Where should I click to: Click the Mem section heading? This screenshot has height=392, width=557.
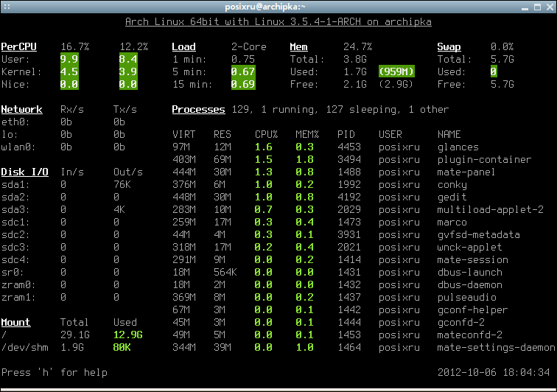tap(298, 47)
